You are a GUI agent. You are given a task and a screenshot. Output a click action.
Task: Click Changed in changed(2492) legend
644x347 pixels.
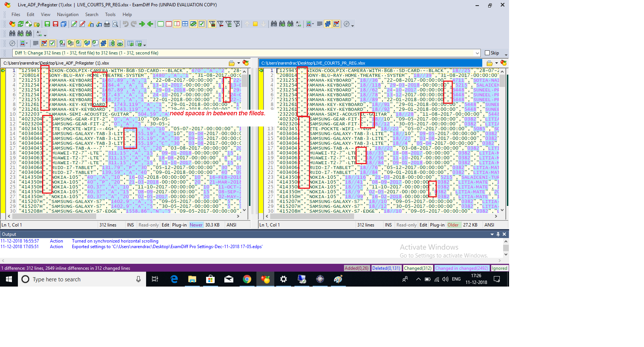point(462,268)
